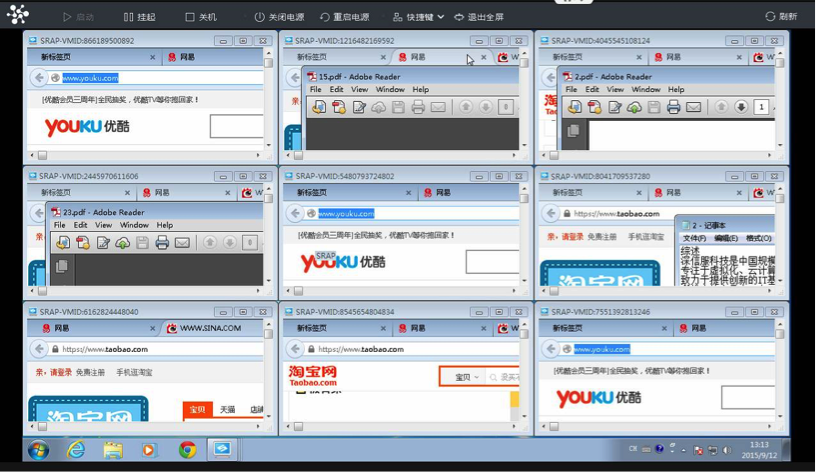Click the Windows Start button
Screen dimensions: 816x472
[38, 450]
